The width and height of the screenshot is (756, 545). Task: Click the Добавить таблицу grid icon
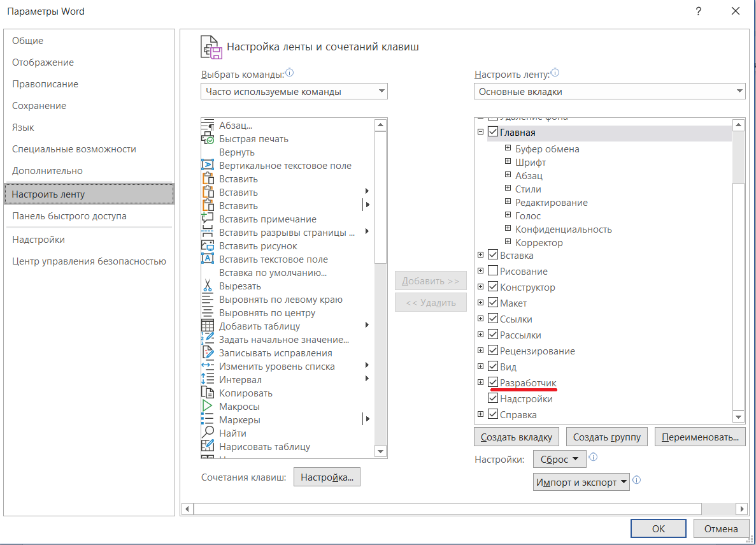click(208, 326)
